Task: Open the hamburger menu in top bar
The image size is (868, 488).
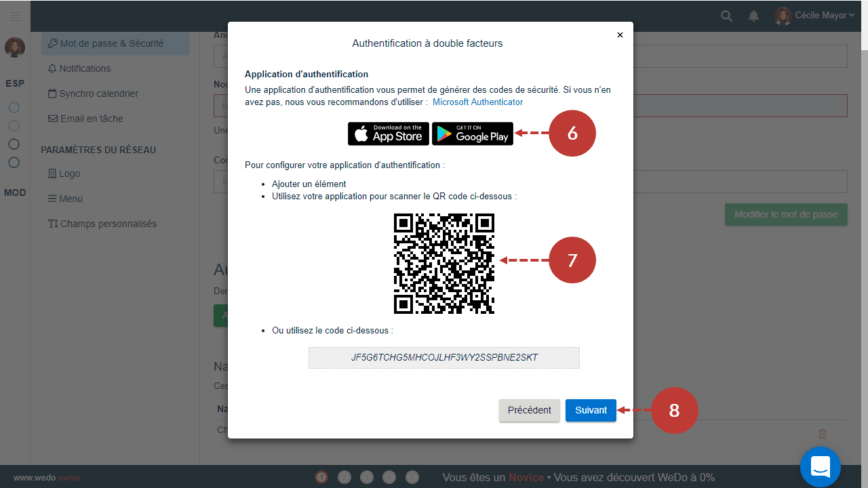Action: coord(16,16)
